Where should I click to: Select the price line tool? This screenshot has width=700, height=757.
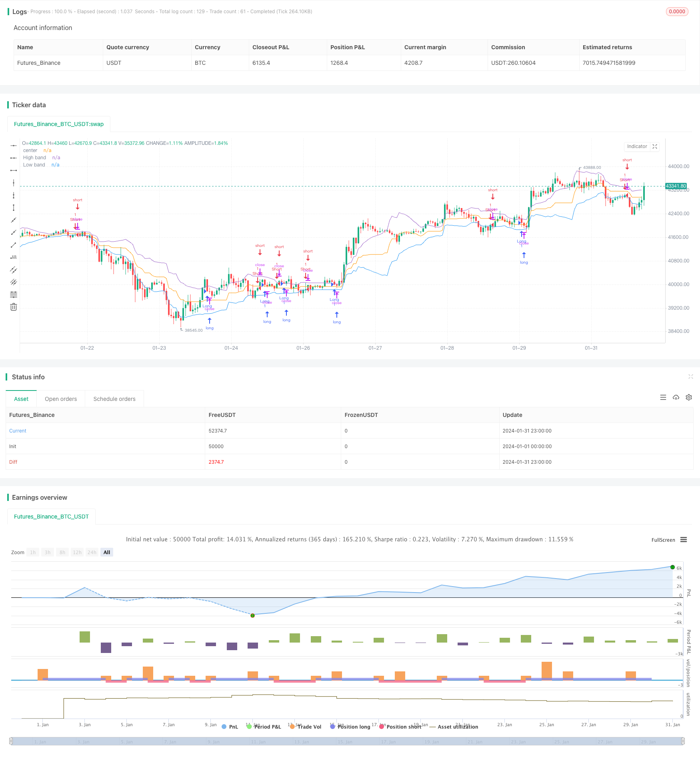tap(14, 257)
